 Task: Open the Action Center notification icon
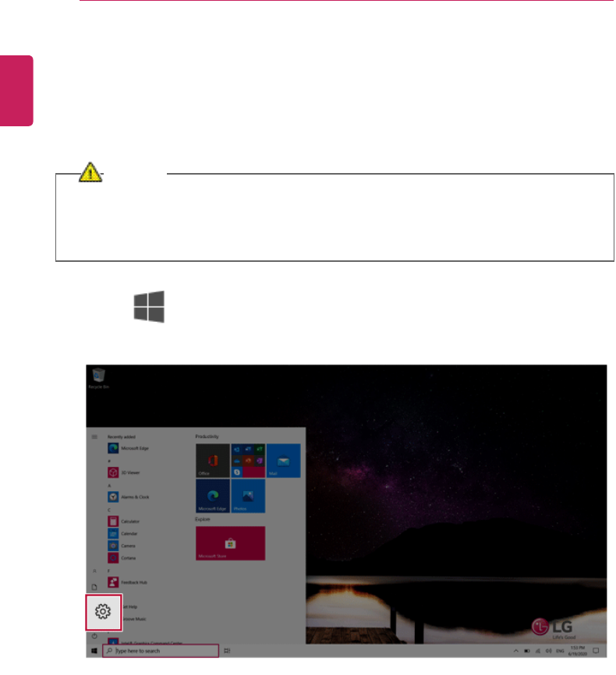596,651
